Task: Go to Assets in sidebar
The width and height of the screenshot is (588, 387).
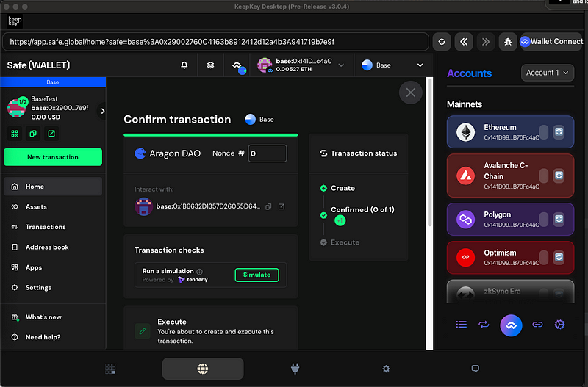Action: click(36, 207)
